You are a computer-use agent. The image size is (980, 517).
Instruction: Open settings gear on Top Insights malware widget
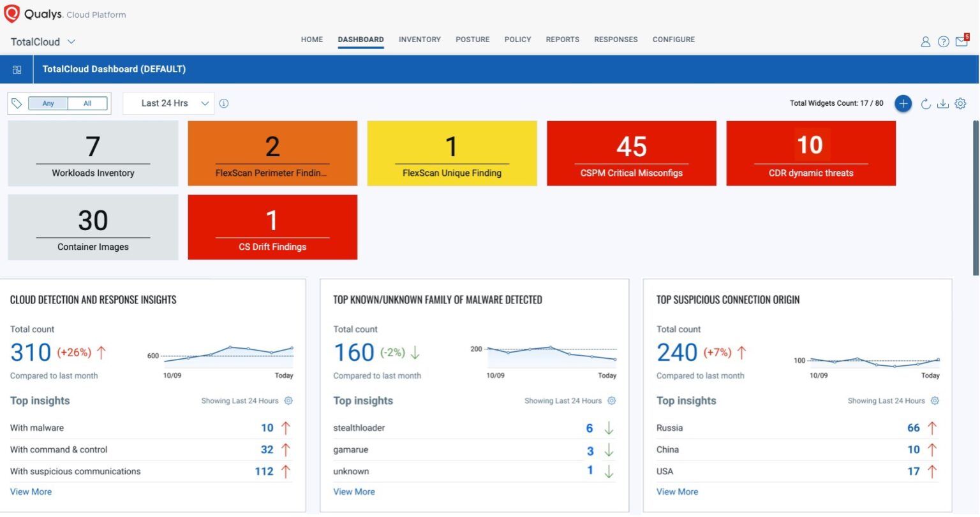[x=611, y=400]
